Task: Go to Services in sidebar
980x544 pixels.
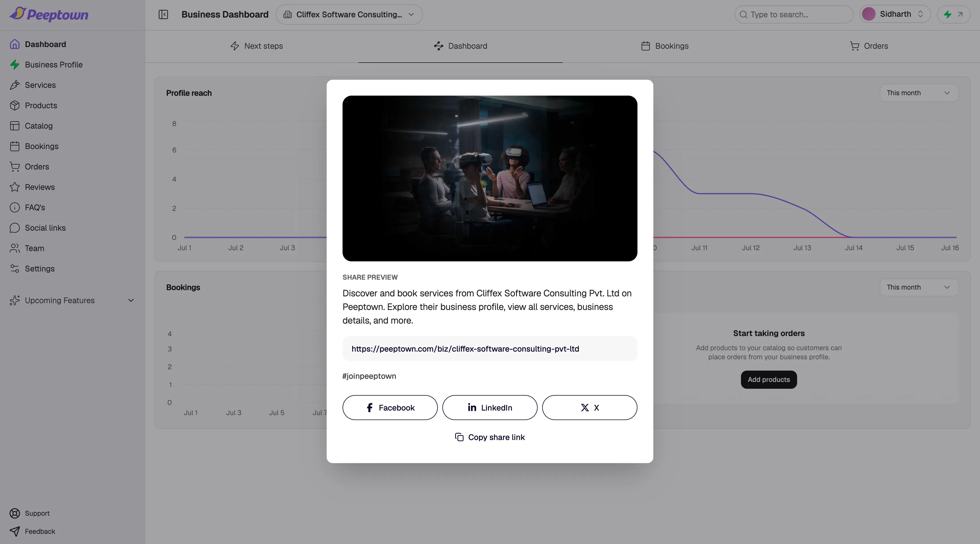Action: pos(33,85)
